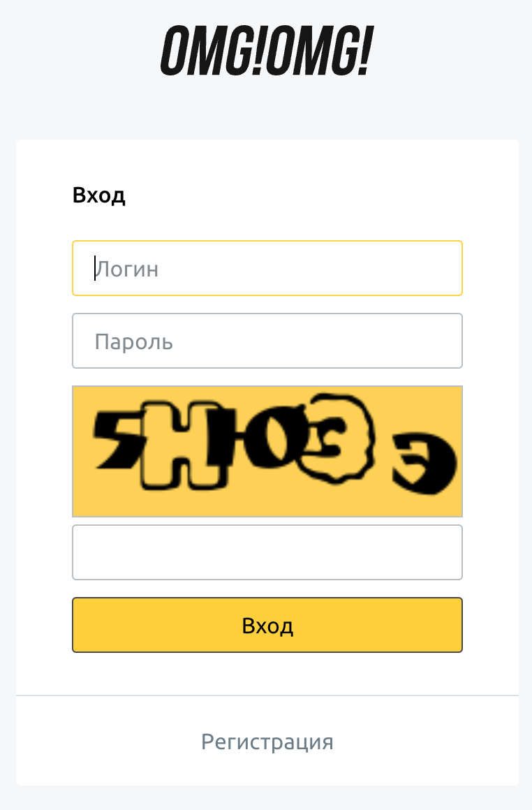This screenshot has width=532, height=810.
Task: Click the site logo to return home
Action: coord(266,50)
